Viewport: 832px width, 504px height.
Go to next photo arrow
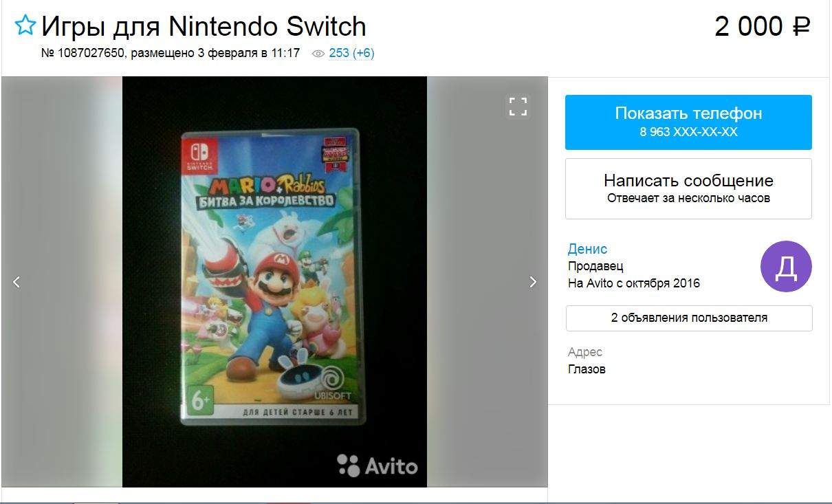click(533, 282)
